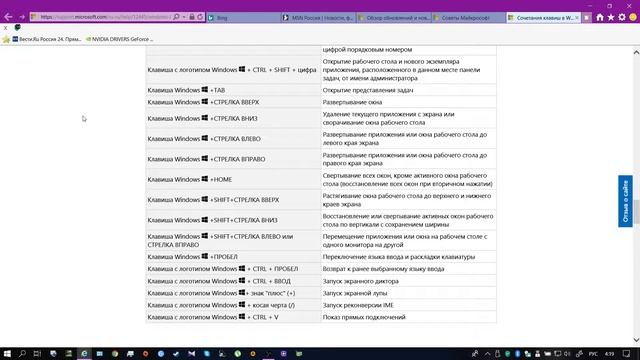Click the scrollbar up arrow

(x=636, y=52)
